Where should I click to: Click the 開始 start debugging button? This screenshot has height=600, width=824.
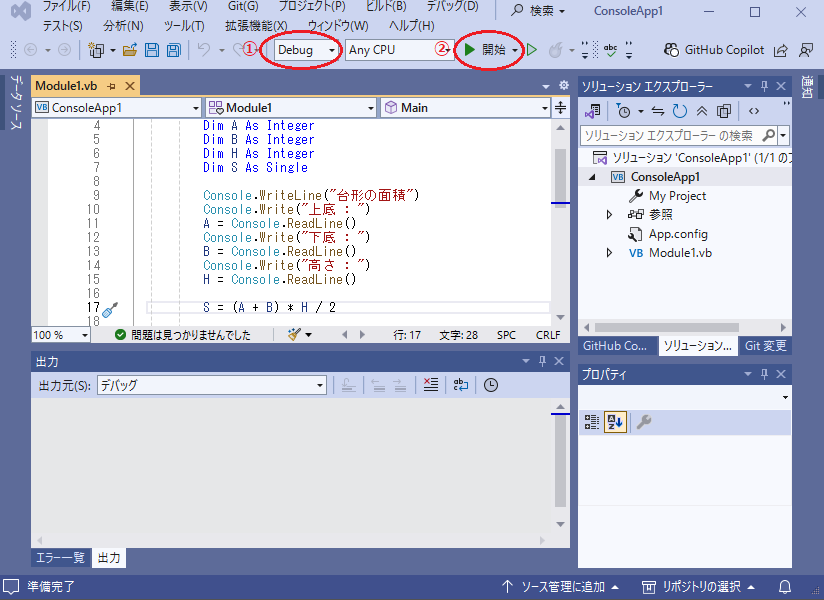tap(486, 50)
